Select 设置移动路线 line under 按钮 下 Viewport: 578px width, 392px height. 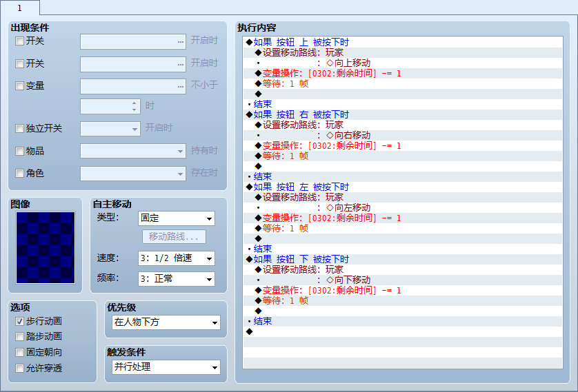coord(403,269)
